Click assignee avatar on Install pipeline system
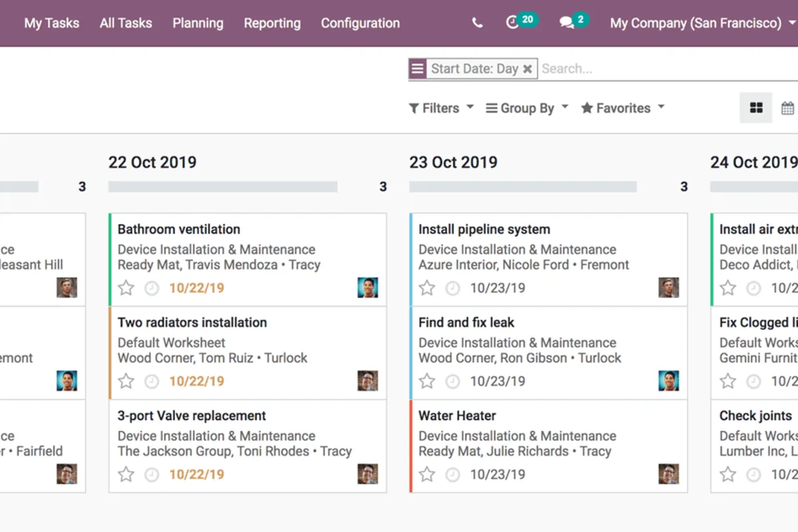Screen dimensions: 798x532 click(x=669, y=287)
